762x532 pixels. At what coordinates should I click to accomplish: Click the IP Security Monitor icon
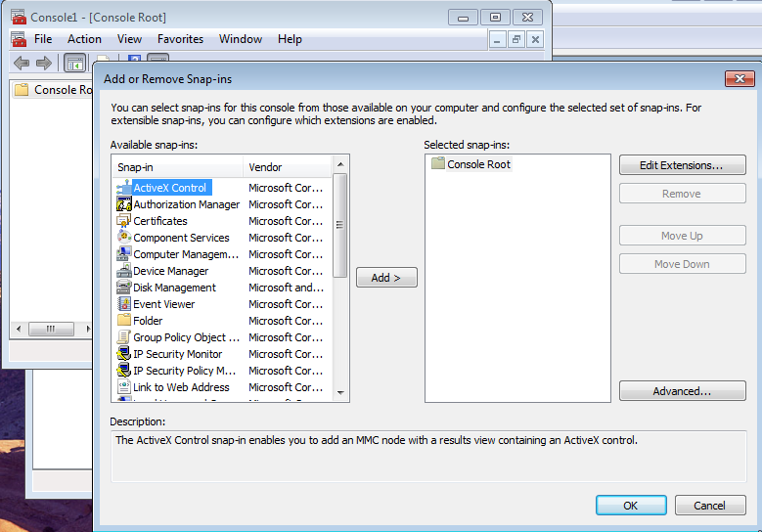pos(124,354)
